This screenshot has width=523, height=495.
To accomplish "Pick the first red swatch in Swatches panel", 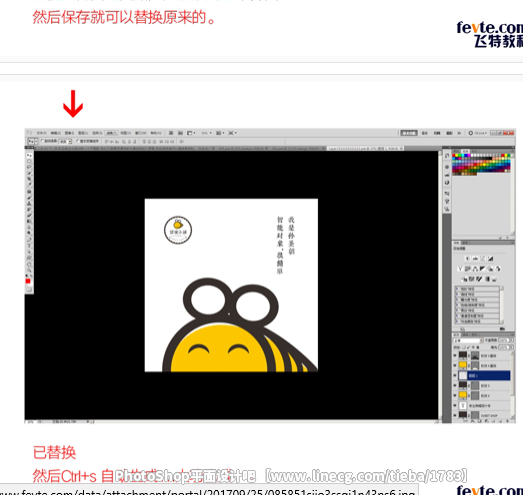I will [454, 155].
